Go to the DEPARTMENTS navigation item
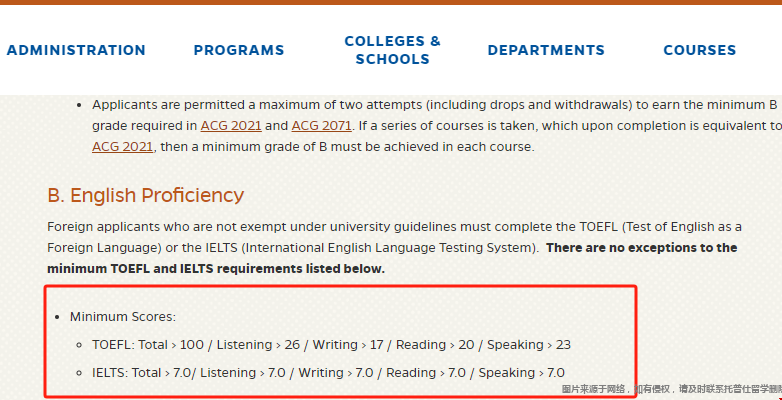782x400 pixels. tap(546, 50)
